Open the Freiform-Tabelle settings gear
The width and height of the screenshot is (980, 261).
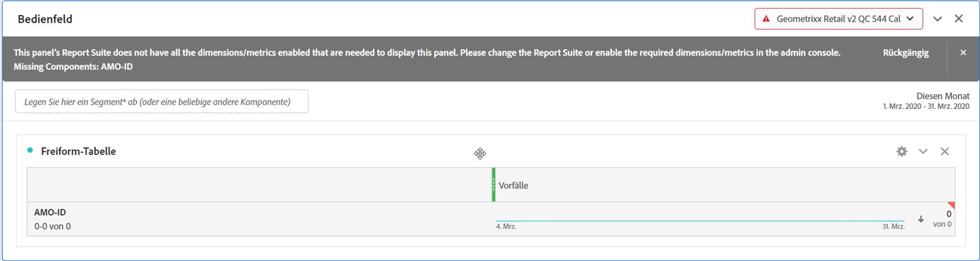point(902,151)
